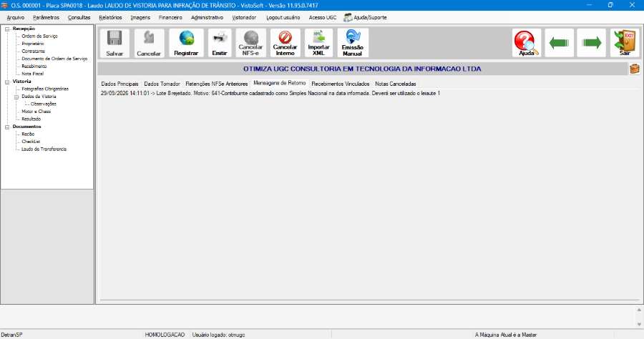The height and width of the screenshot is (339, 644).
Task: Open the Administrativo menu
Action: coord(207,18)
